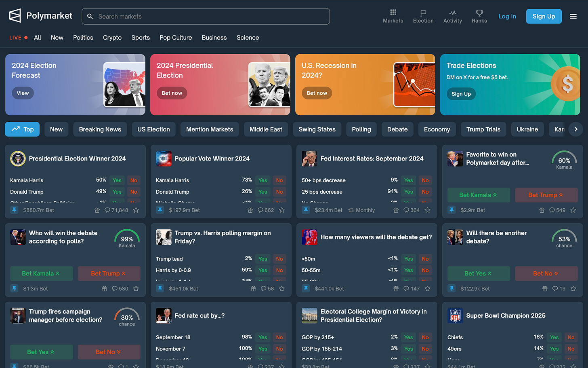The height and width of the screenshot is (368, 588).
Task: Click gift icon on Popular Vote Winner card
Action: point(250,210)
